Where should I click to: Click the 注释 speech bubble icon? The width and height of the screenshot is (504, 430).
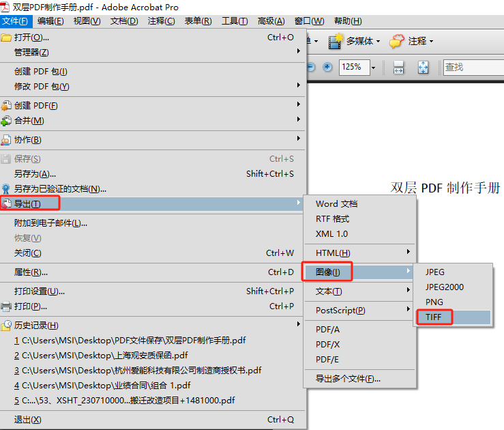(397, 41)
